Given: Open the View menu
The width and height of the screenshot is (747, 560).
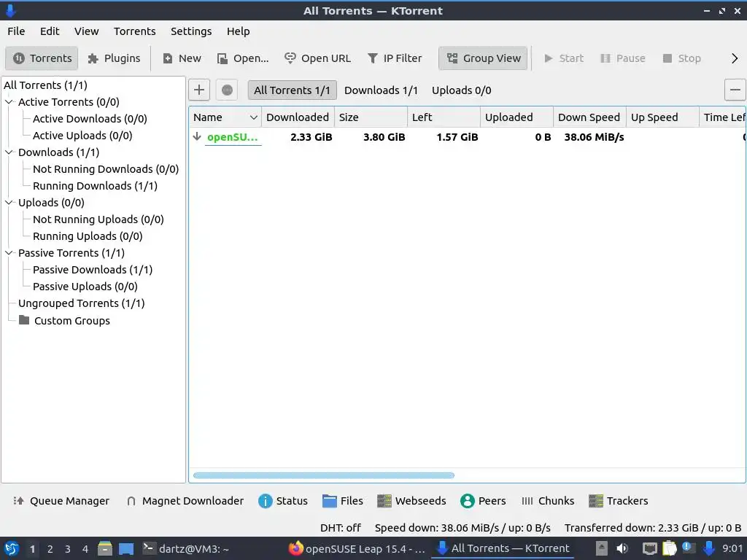Looking at the screenshot, I should point(86,31).
